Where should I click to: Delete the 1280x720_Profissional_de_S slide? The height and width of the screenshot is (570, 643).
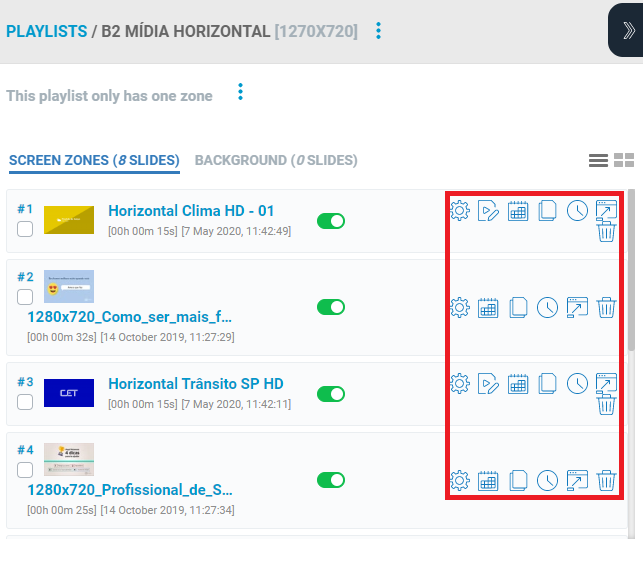[x=606, y=481]
